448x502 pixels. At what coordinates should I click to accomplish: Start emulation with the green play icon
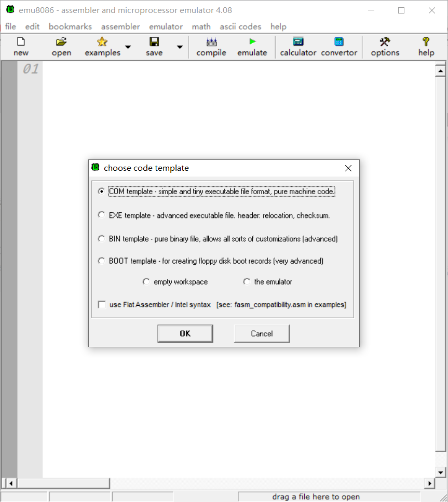252,42
